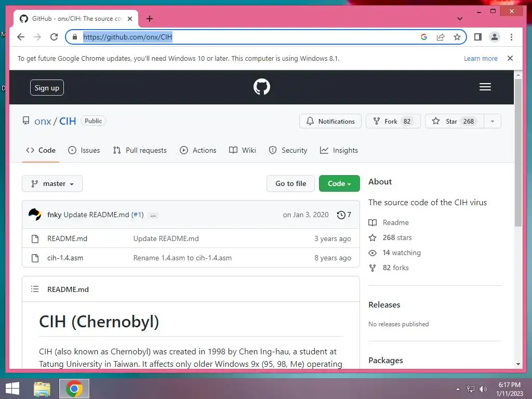The image size is (532, 399).
Task: Open the Star lists dropdown arrow
Action: pyautogui.click(x=493, y=121)
